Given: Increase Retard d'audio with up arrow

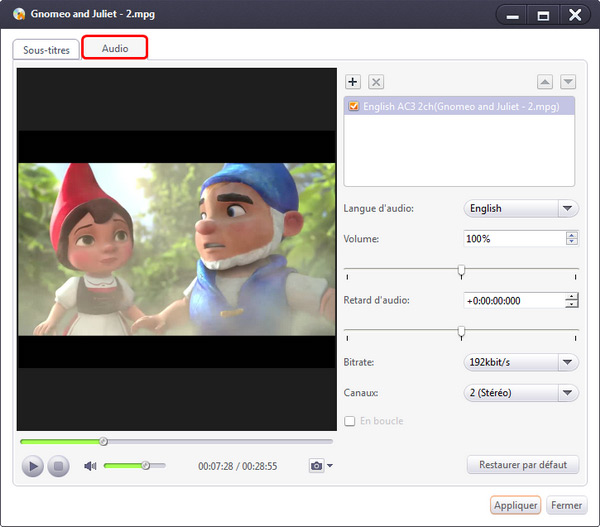Looking at the screenshot, I should (x=572, y=297).
